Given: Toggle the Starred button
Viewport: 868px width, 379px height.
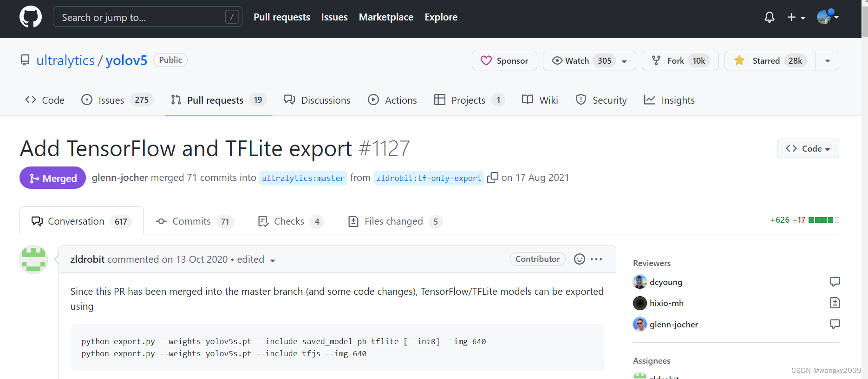Looking at the screenshot, I should (x=770, y=60).
